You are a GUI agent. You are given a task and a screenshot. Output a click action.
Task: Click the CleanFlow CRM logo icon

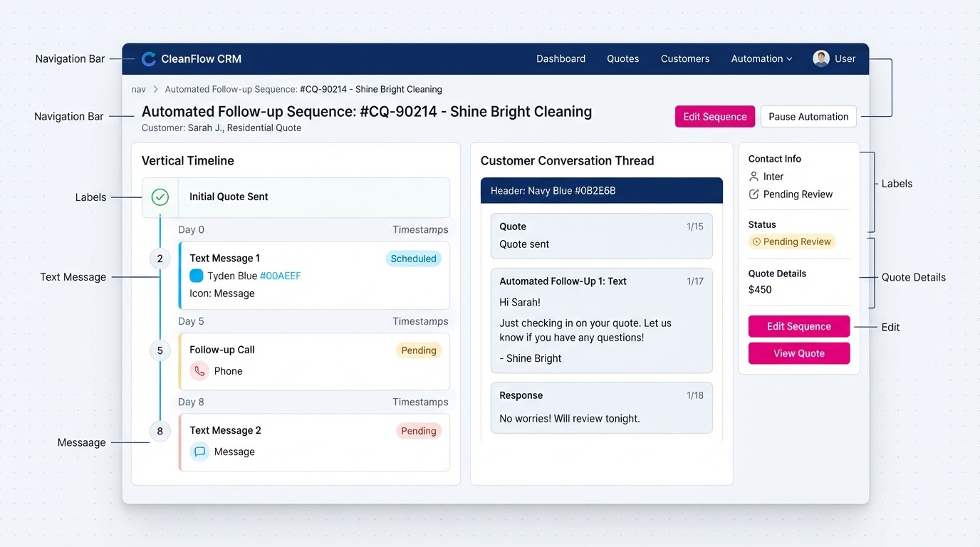[149, 59]
